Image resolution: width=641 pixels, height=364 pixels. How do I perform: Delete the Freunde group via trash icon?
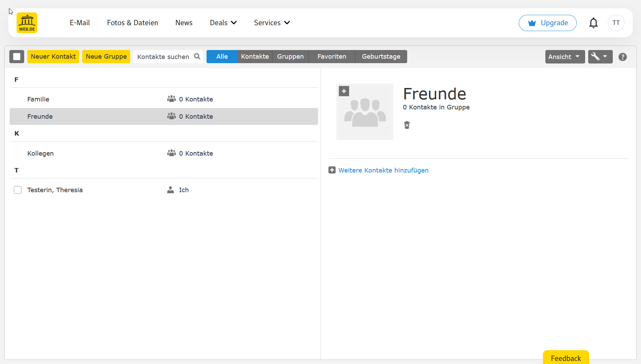(x=407, y=125)
